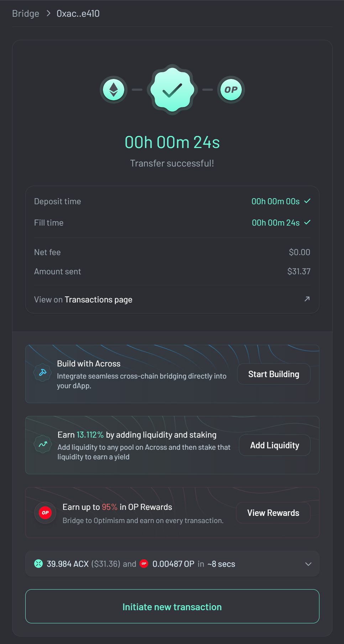Click the small OP icon next to 0.00487 OP
This screenshot has height=644, width=344.
pyautogui.click(x=144, y=564)
